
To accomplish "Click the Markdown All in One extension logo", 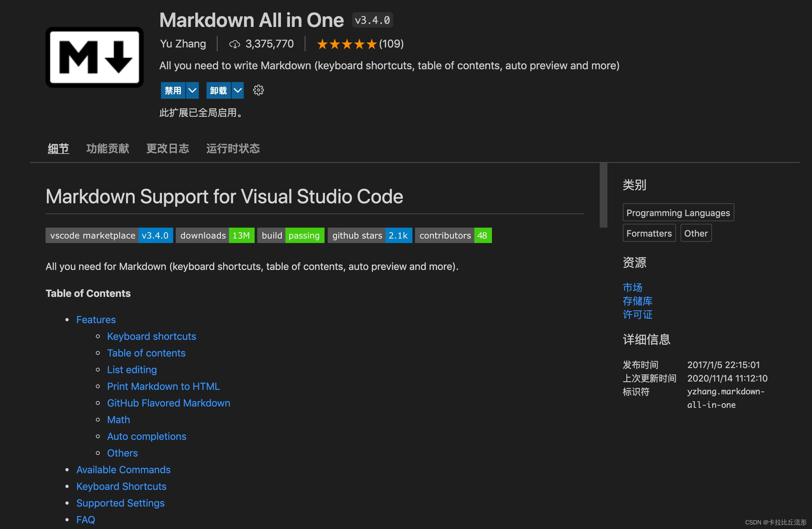I will pos(94,57).
